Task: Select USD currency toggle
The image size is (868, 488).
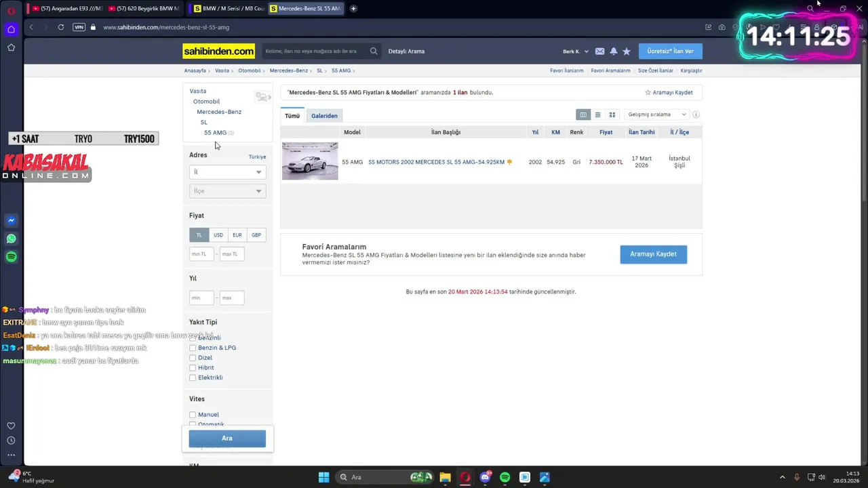Action: click(x=218, y=235)
